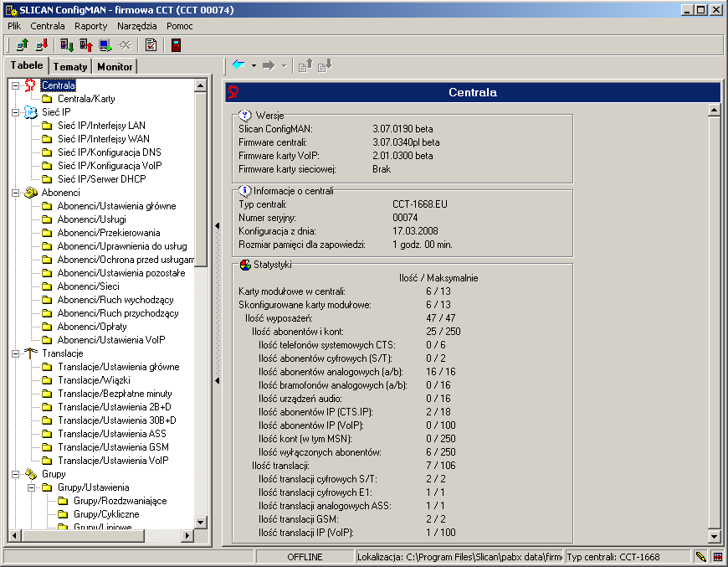Click the red Centrala tree icon
This screenshot has height=567, width=728.
pyautogui.click(x=30, y=85)
